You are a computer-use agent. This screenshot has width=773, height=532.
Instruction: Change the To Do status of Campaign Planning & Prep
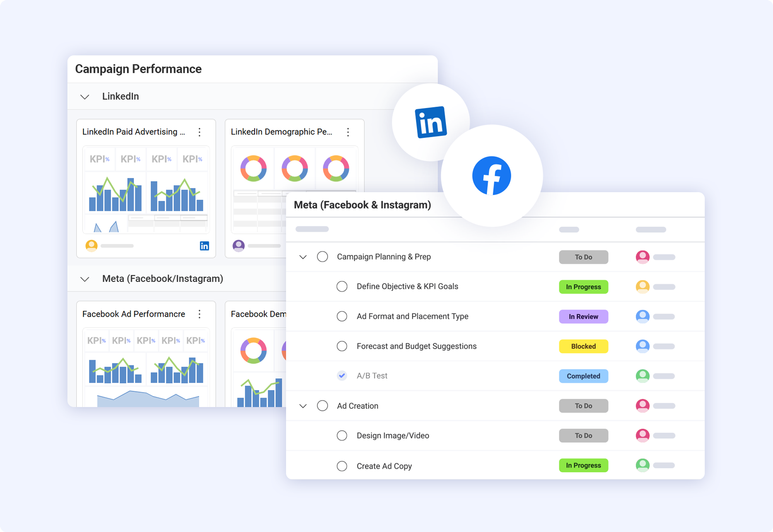point(584,257)
